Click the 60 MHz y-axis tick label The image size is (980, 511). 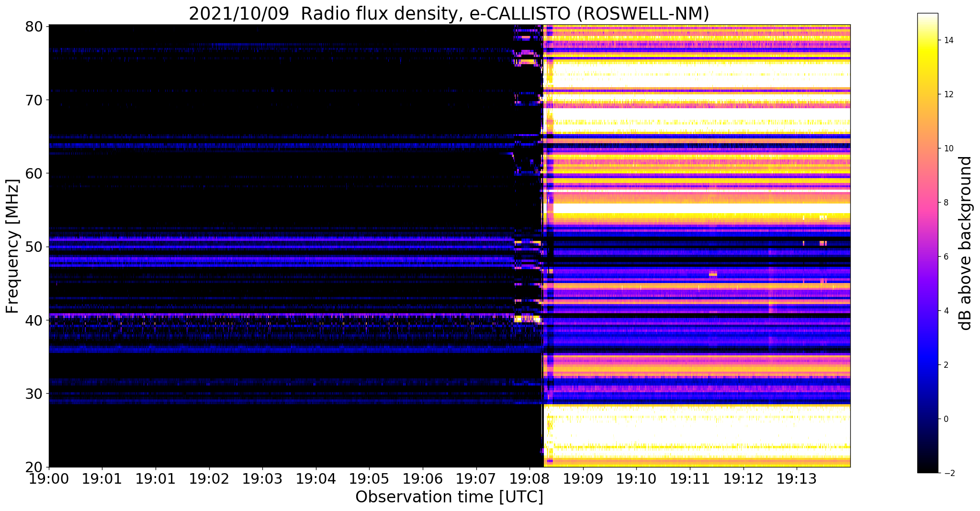tap(34, 173)
